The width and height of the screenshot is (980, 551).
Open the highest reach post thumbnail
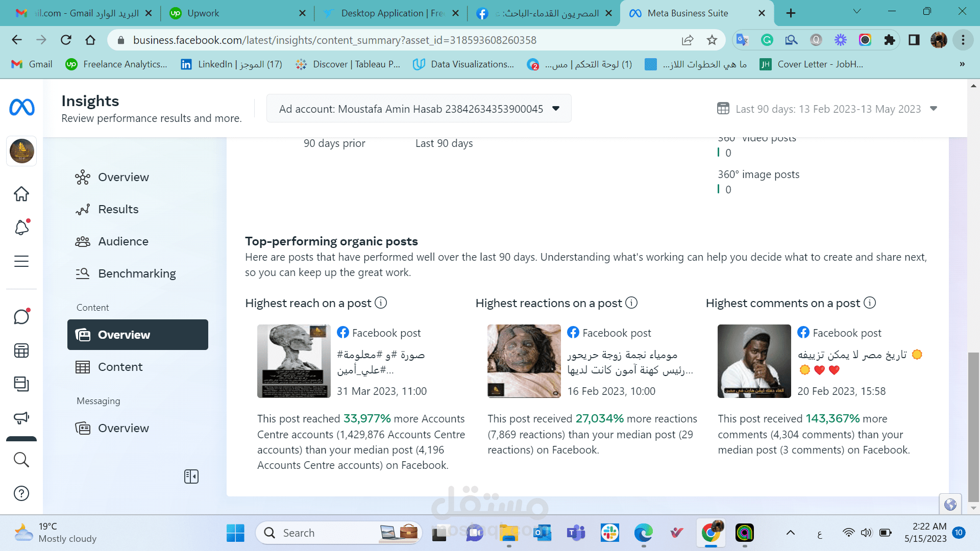[x=294, y=361]
